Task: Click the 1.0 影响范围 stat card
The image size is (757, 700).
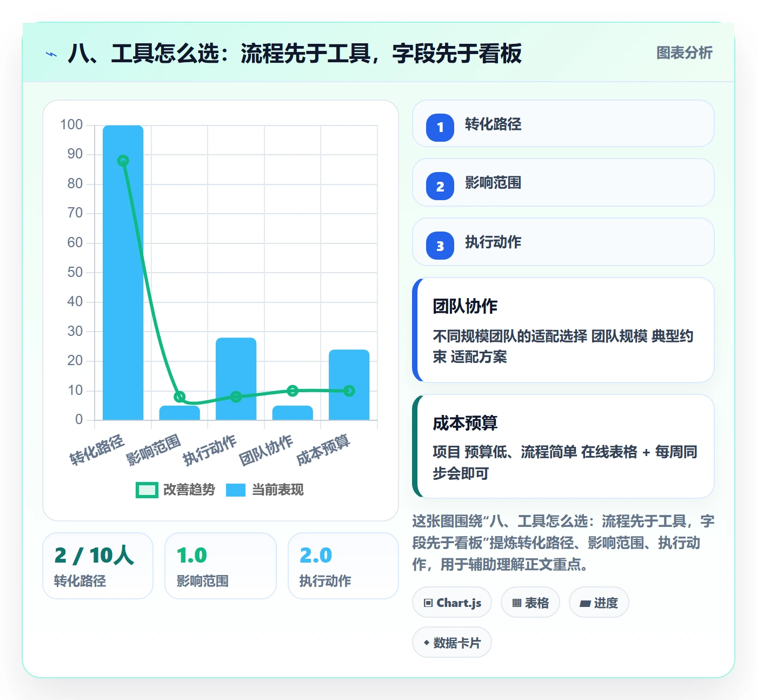Action: point(221,566)
